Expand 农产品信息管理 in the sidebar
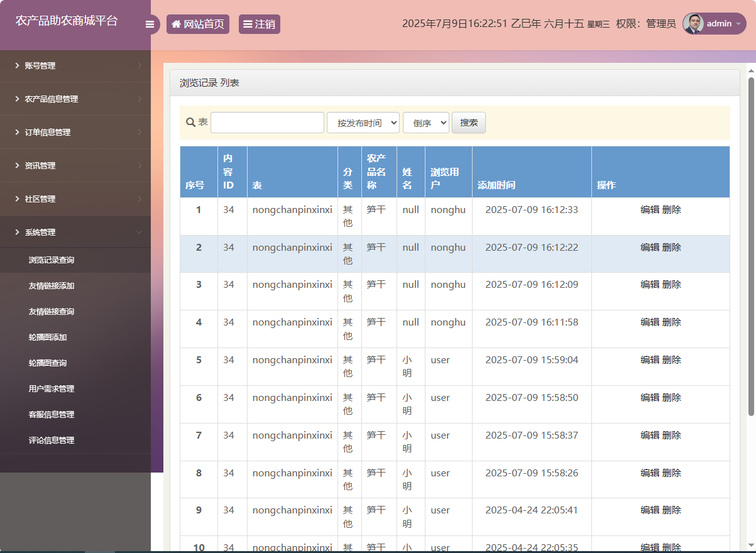 tap(52, 99)
